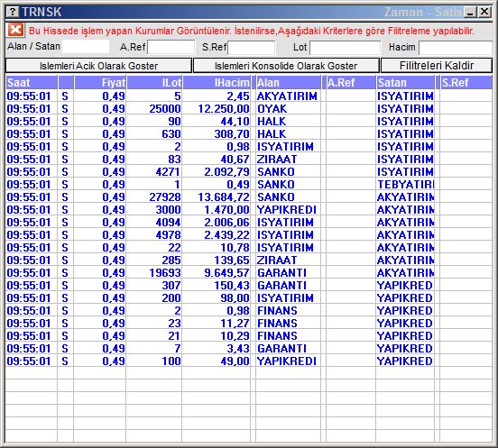The image size is (498, 448).
Task: Select the AKYATIRIM buyer cell in first row
Action: [287, 96]
